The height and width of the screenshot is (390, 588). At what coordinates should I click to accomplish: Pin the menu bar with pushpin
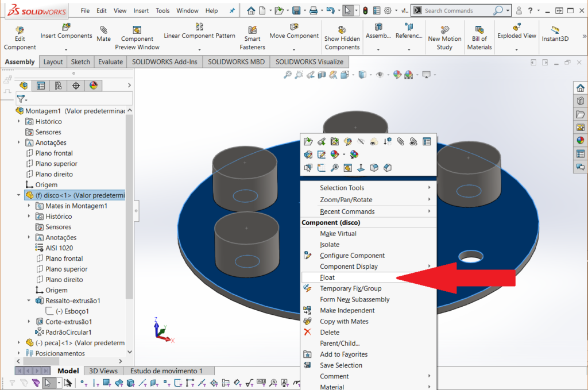(x=232, y=10)
